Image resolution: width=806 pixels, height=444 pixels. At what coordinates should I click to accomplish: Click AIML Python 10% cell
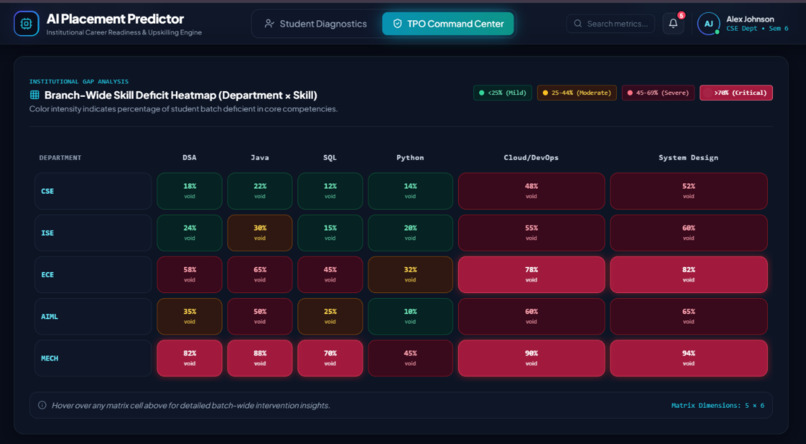tap(410, 317)
